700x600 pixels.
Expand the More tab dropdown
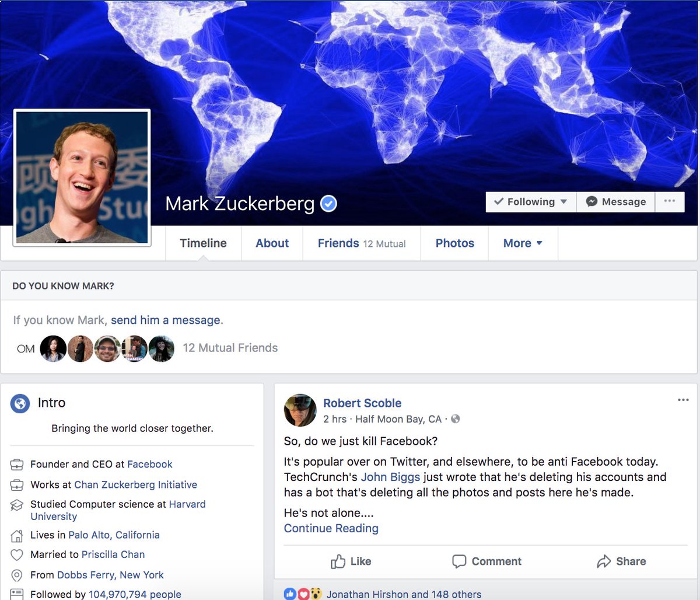coord(523,243)
